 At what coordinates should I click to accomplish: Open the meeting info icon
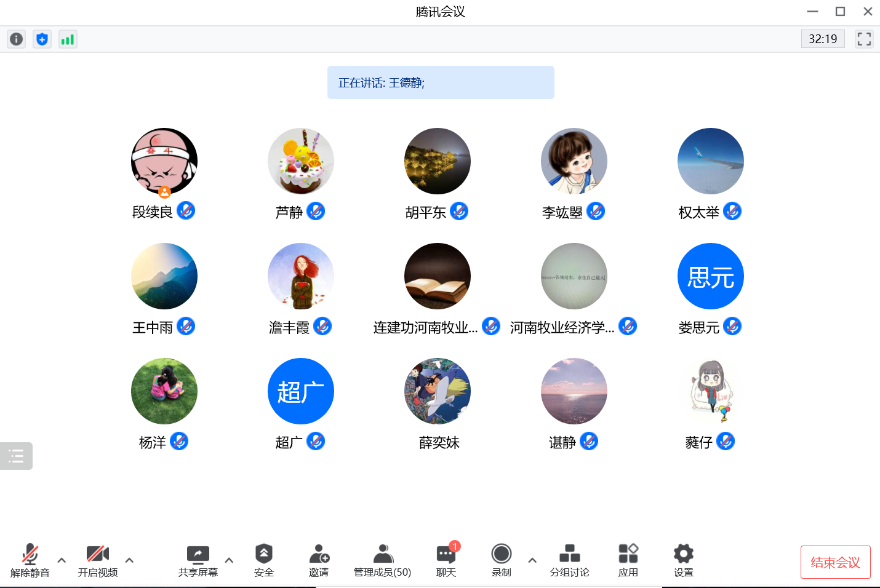pos(17,39)
